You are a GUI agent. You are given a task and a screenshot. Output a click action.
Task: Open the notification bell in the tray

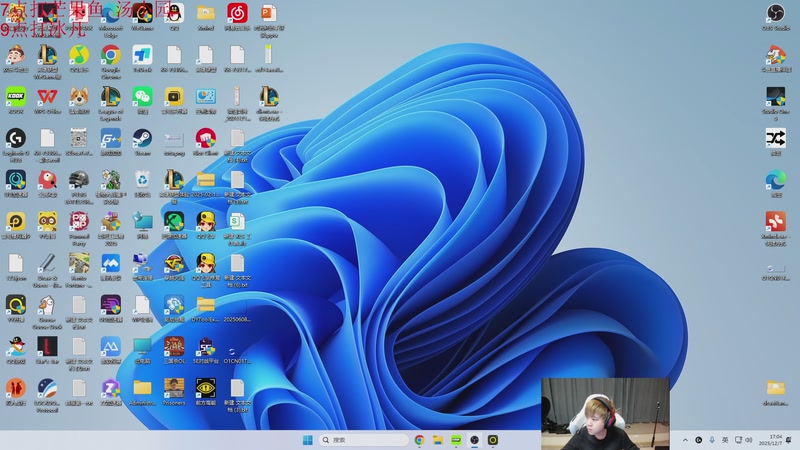pyautogui.click(x=789, y=440)
